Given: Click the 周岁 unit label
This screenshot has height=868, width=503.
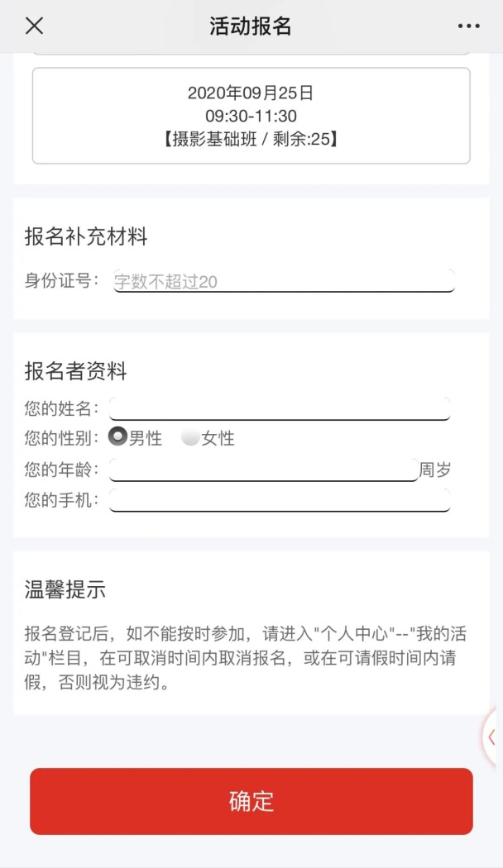Looking at the screenshot, I should click(x=435, y=470).
